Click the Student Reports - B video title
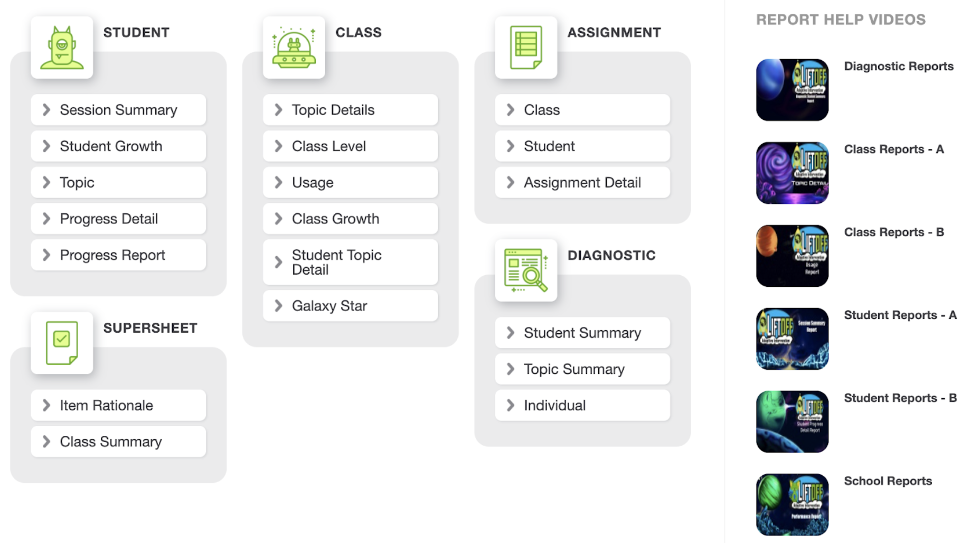980x543 pixels. tap(900, 398)
